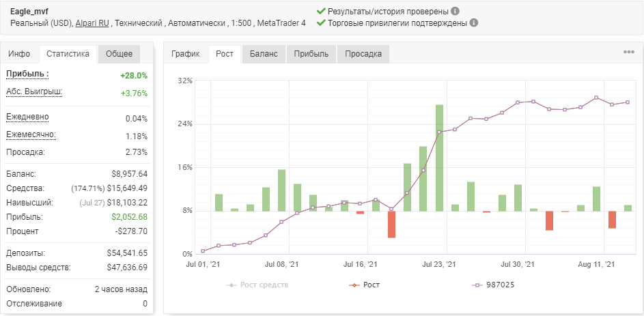Open the three-dots chart options menu

(629, 52)
